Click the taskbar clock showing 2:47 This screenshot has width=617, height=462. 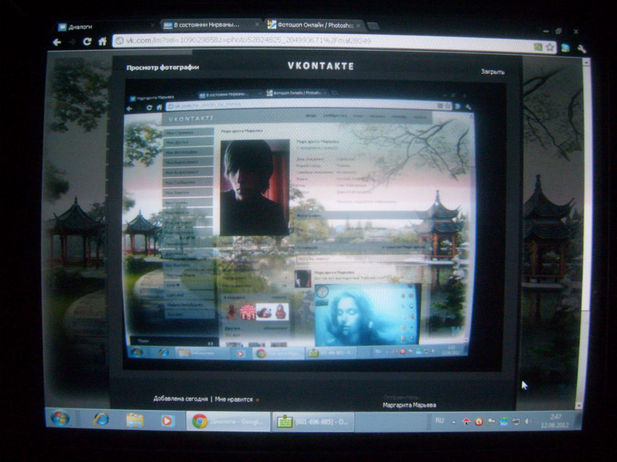pyautogui.click(x=556, y=420)
